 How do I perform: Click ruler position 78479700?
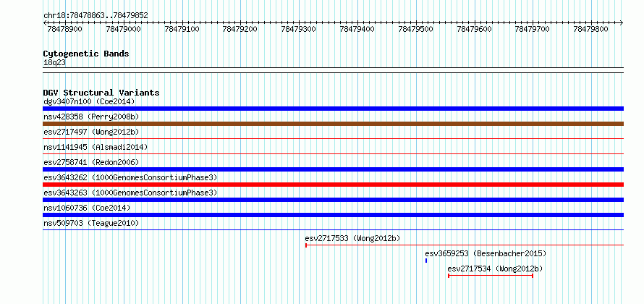[x=533, y=29]
